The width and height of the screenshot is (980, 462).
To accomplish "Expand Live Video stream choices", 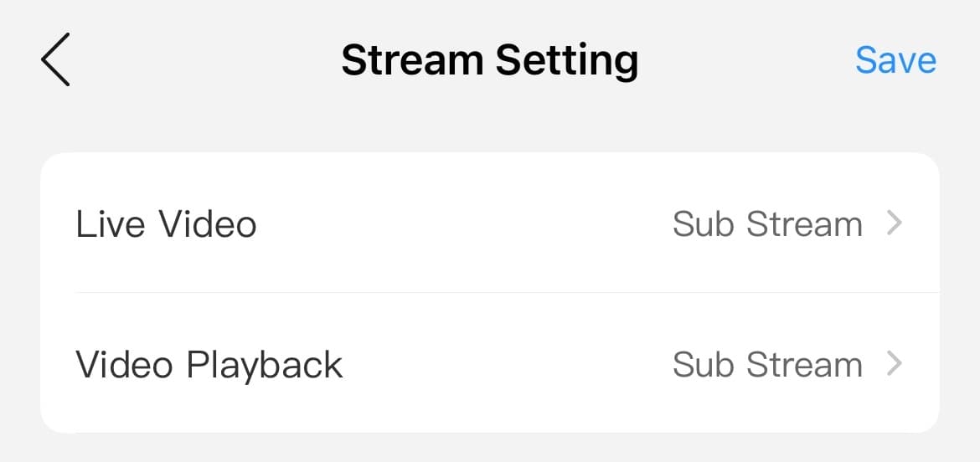I will click(489, 223).
